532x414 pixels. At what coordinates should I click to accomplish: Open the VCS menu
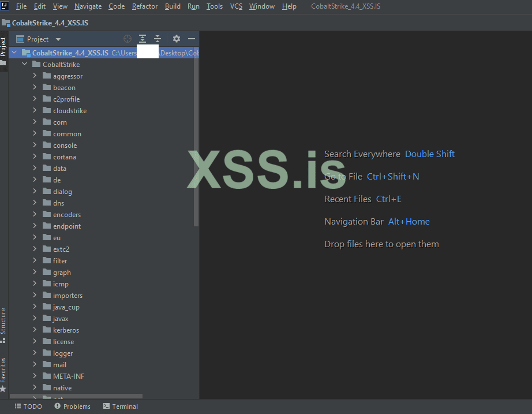tap(236, 6)
